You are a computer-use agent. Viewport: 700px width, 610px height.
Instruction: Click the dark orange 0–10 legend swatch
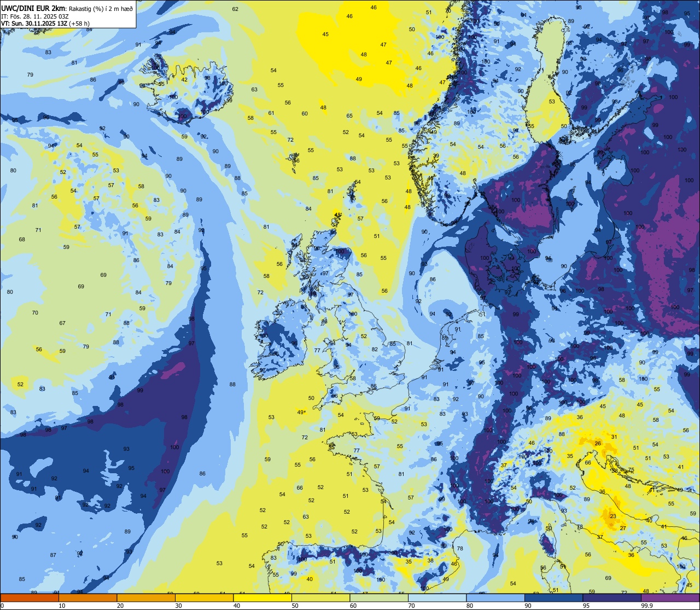point(30,597)
